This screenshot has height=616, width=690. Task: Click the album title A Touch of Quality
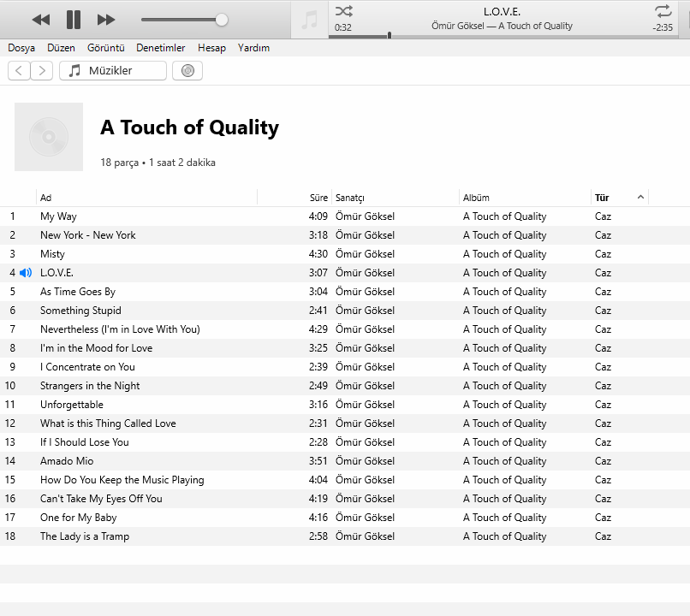point(190,127)
